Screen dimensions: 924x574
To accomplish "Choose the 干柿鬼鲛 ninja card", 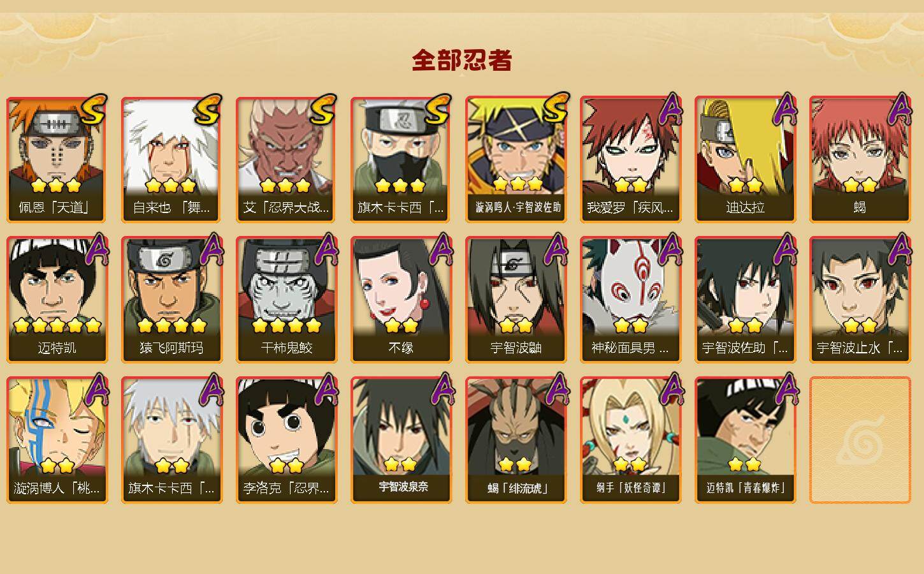I will coord(286,300).
